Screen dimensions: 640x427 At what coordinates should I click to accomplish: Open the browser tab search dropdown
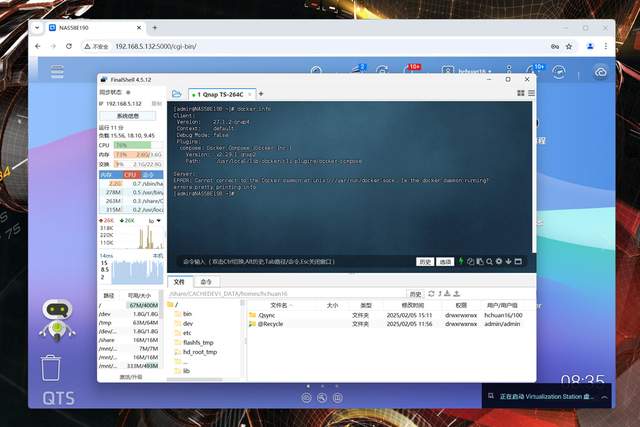37,28
